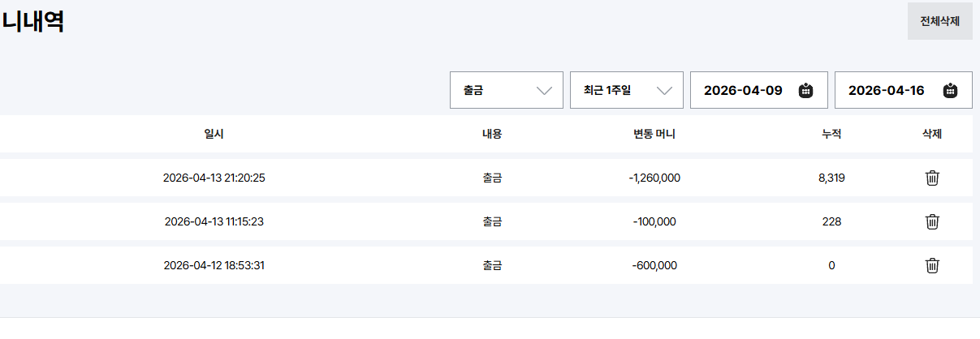Delete the 2026-04-13 21:20:25 withdrawal record
The height and width of the screenshot is (339, 980).
coord(932,178)
